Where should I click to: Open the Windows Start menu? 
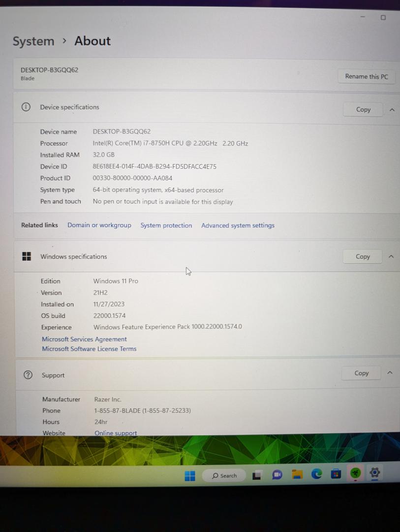pyautogui.click(x=190, y=476)
